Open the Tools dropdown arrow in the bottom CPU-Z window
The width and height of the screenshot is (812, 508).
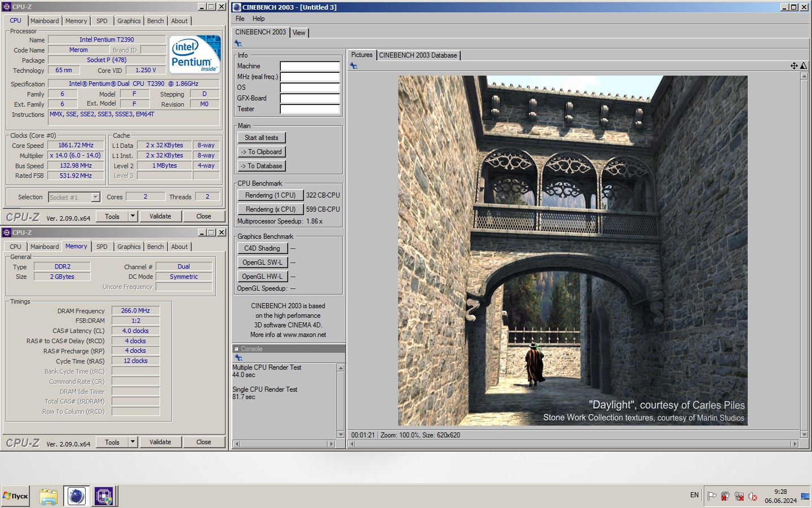point(133,442)
